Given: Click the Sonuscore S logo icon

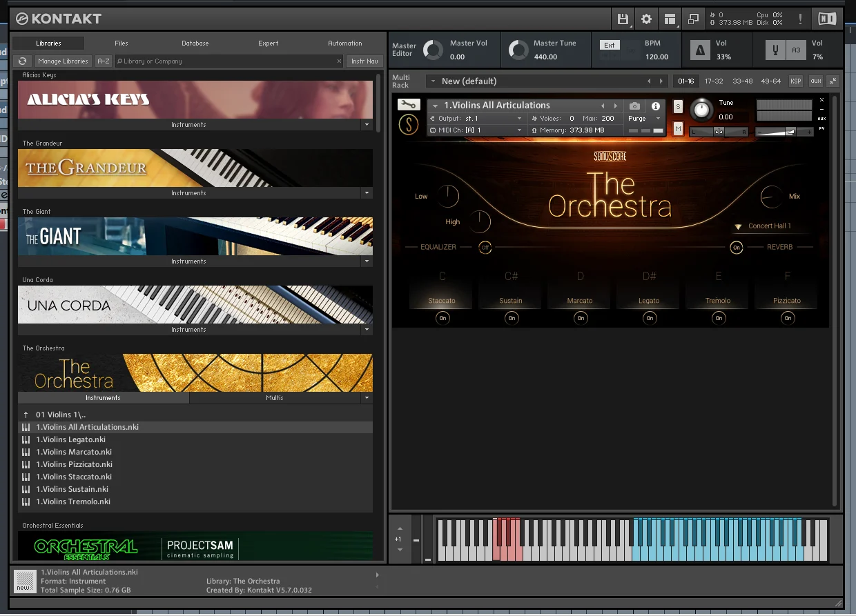Looking at the screenshot, I should pos(409,124).
